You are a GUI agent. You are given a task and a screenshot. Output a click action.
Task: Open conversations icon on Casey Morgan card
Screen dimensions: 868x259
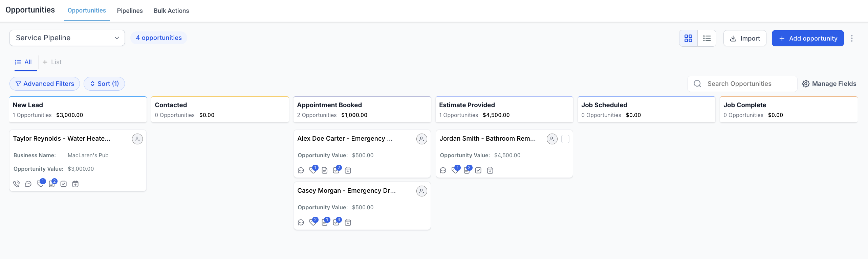301,222
